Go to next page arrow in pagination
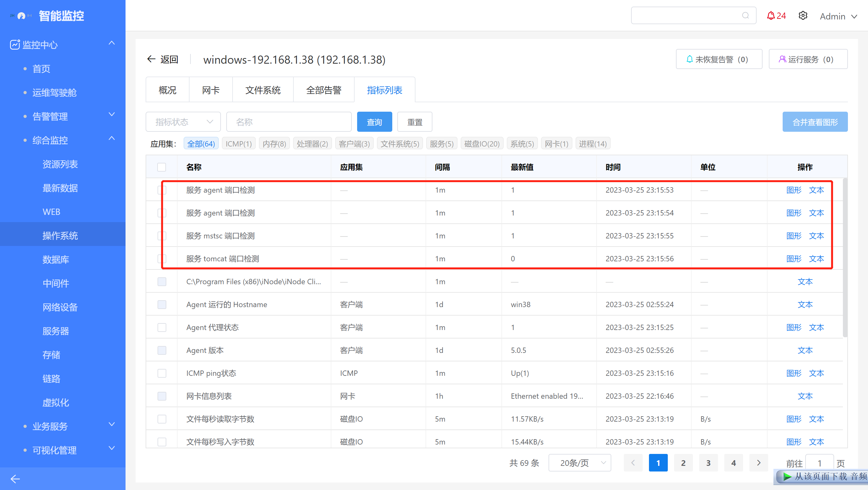The image size is (868, 490). [x=758, y=463]
